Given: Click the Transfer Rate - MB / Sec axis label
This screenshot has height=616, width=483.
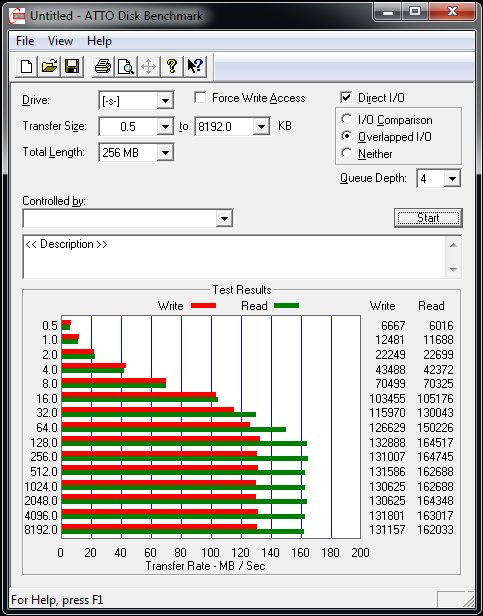Looking at the screenshot, I should tap(206, 566).
